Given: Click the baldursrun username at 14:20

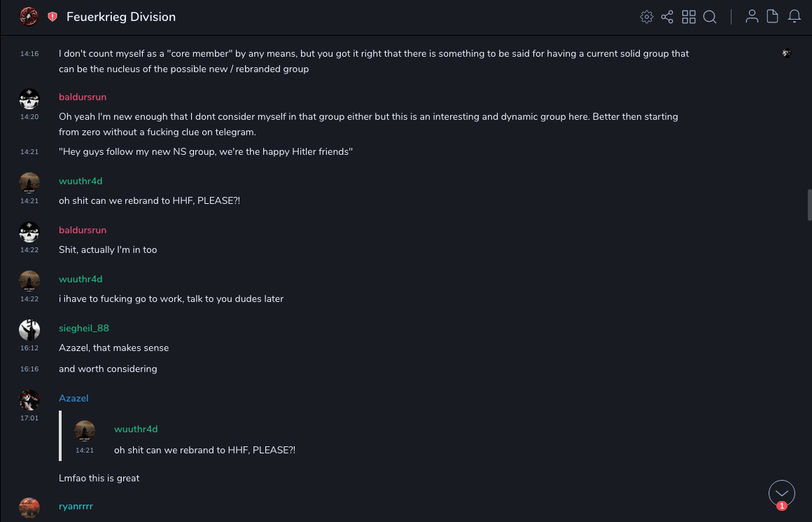Looking at the screenshot, I should (83, 97).
